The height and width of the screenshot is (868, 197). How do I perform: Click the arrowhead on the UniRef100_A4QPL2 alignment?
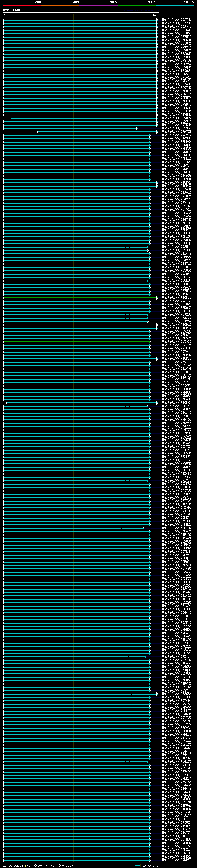click(x=157, y=325)
